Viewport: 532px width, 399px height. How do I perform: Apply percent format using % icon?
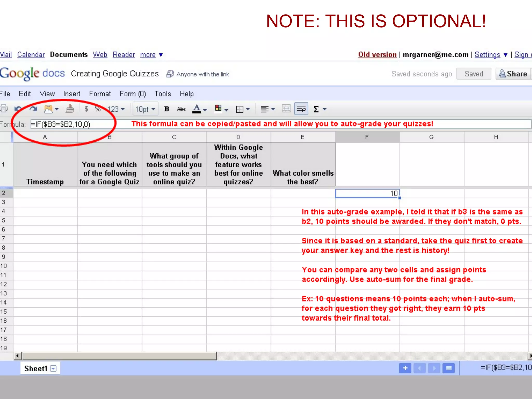[98, 109]
